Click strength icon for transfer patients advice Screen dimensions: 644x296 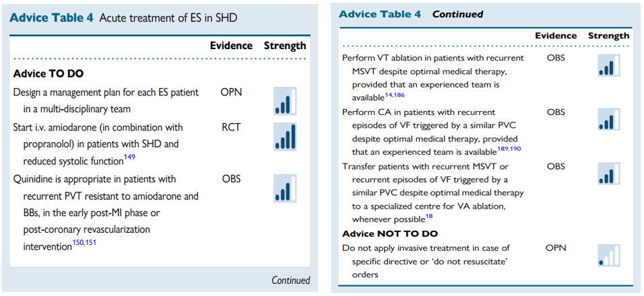pos(609,174)
